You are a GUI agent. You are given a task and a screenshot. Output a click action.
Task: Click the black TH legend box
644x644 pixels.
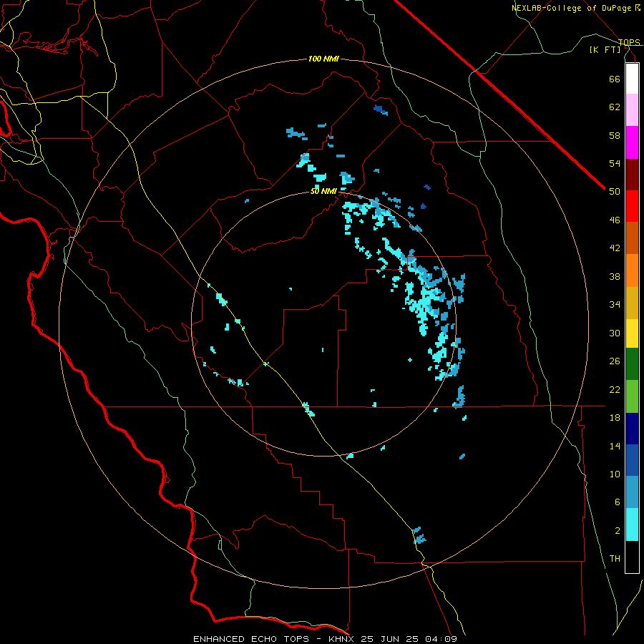click(632, 557)
